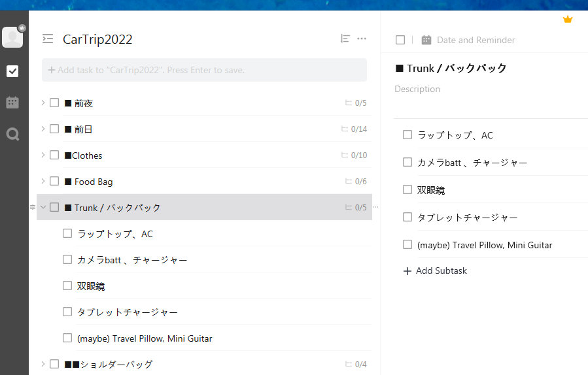The height and width of the screenshot is (375, 588).
Task: Open the Calendar view in sidebar
Action: (x=12, y=103)
